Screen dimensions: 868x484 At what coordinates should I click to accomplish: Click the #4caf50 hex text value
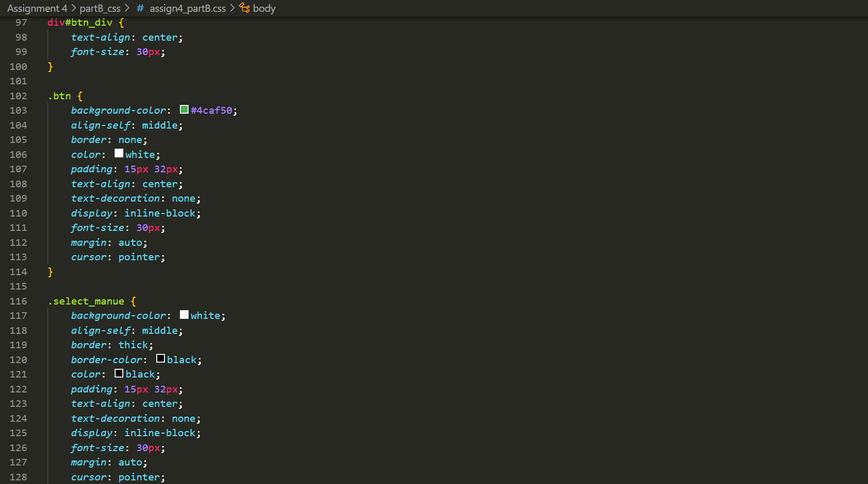[x=212, y=110]
